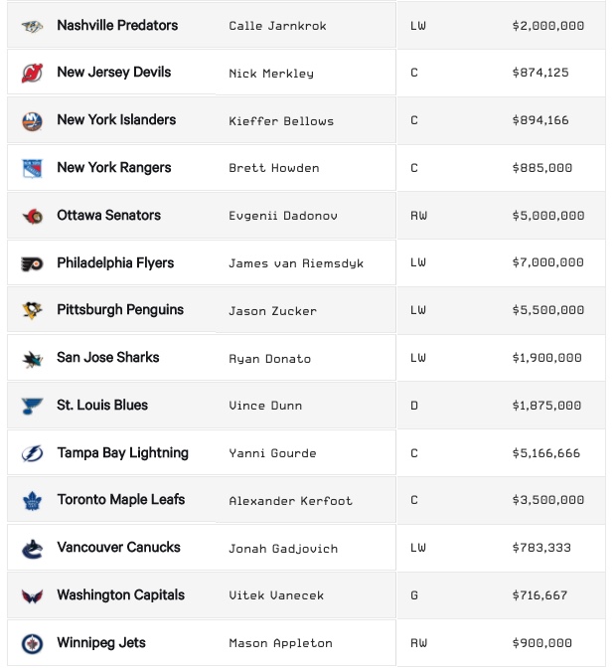The height and width of the screenshot is (672, 616).
Task: Click the San Jose Sharks logo
Action: click(32, 359)
